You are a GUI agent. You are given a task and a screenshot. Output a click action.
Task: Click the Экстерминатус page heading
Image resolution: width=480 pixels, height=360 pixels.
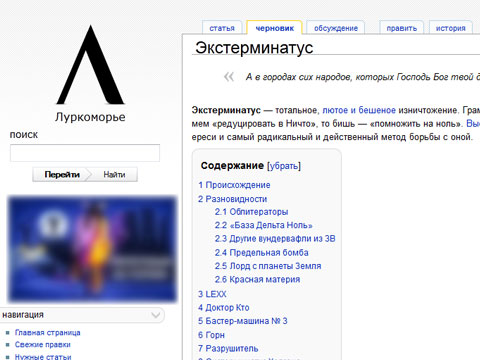(x=254, y=48)
